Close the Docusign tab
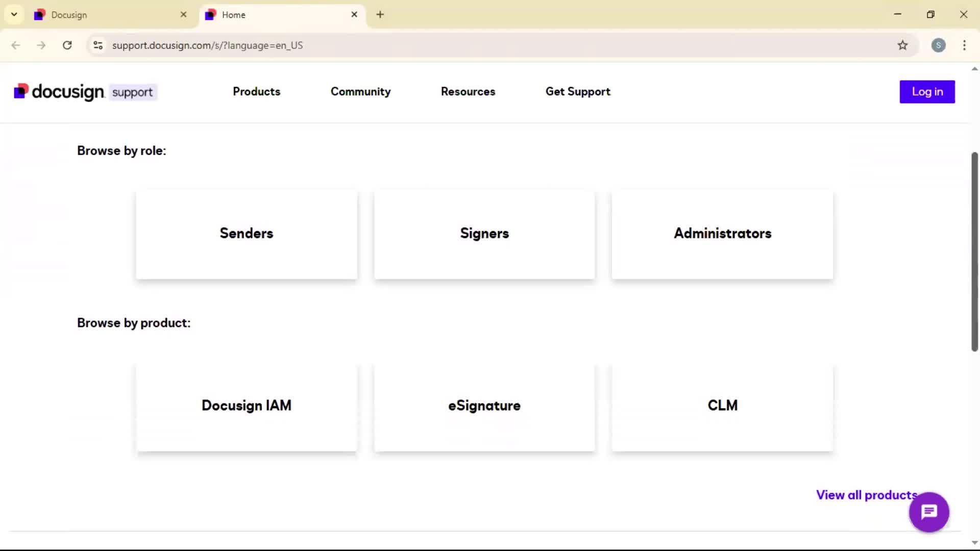Viewport: 980px width, 551px height. coord(183,15)
